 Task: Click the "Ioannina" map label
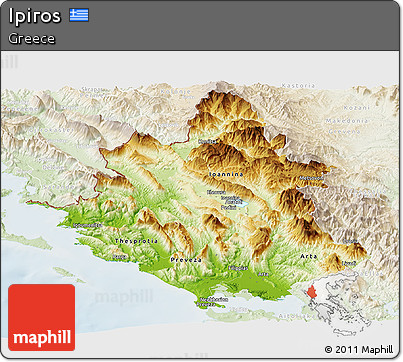226,174
